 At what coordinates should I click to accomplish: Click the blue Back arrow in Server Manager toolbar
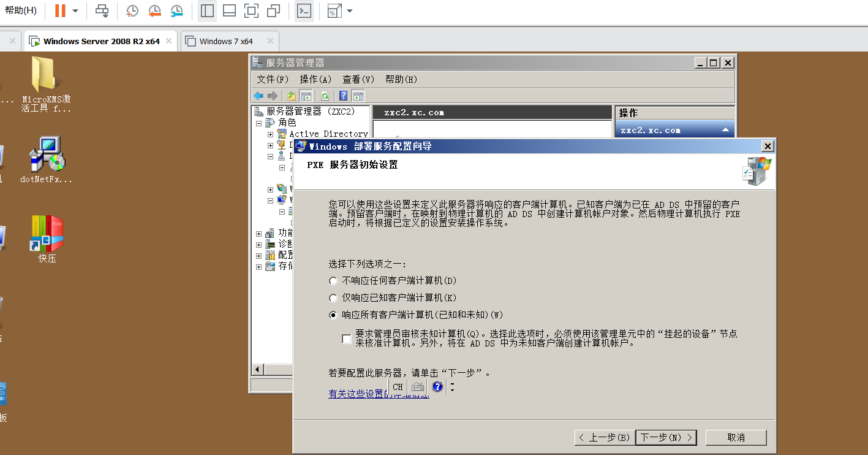point(259,96)
